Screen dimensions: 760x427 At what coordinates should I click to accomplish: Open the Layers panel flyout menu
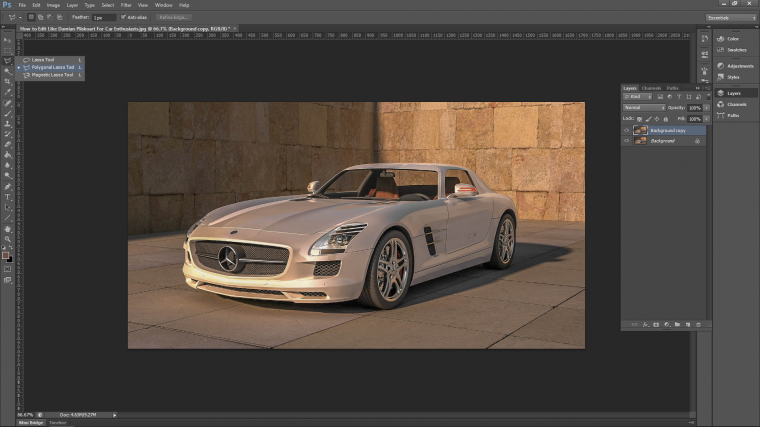pos(708,88)
